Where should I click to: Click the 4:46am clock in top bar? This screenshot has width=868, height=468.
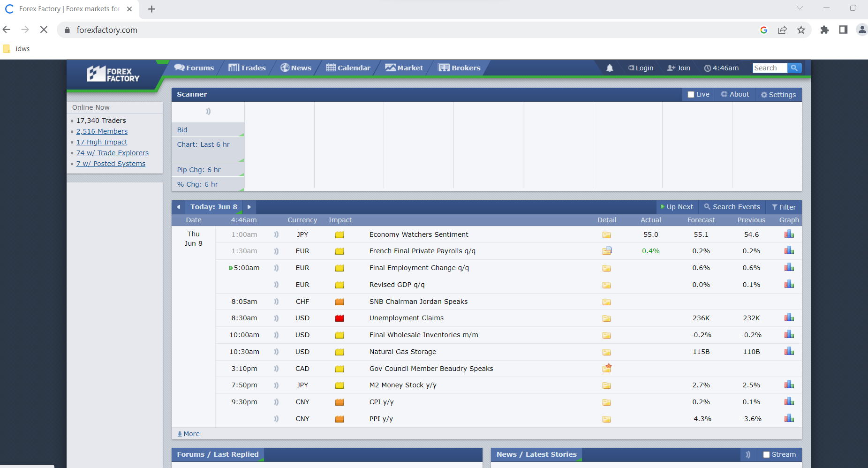(721, 68)
